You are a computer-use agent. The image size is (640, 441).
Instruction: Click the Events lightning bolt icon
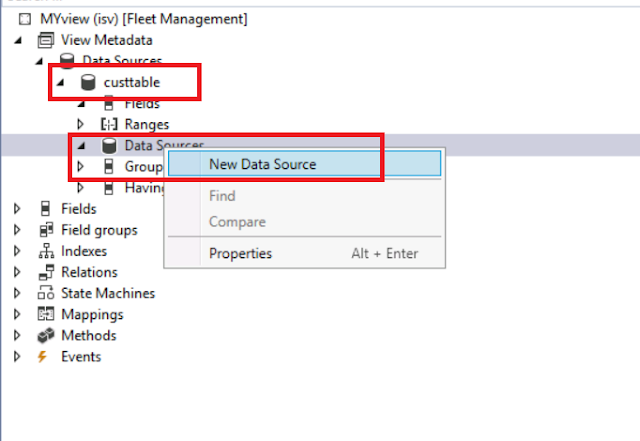click(x=45, y=356)
